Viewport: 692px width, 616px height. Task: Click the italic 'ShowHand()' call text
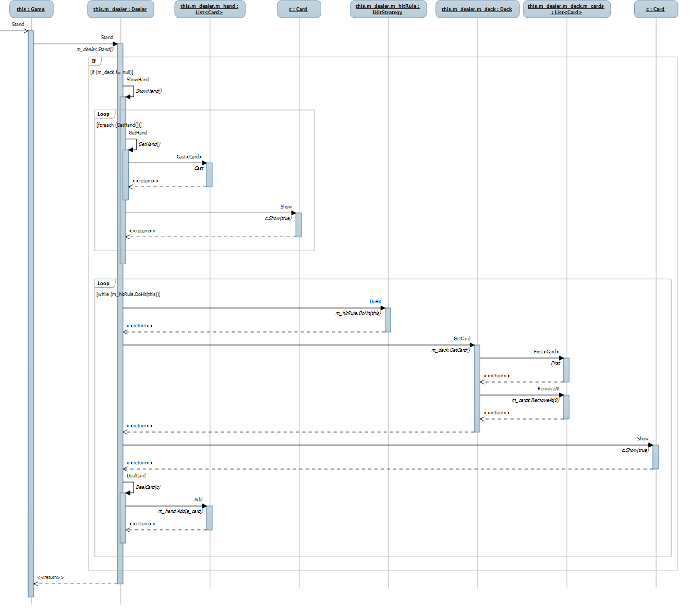tap(149, 91)
